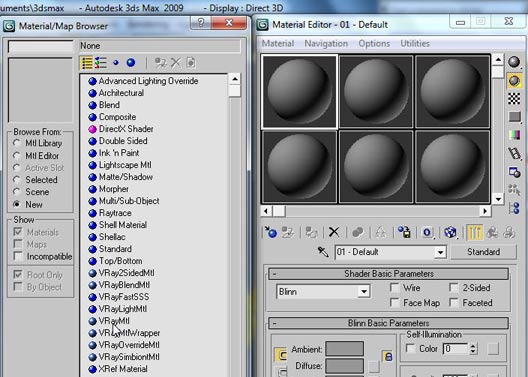Click Select By Material icon
Screen dimensions: 528x377
[514, 190]
